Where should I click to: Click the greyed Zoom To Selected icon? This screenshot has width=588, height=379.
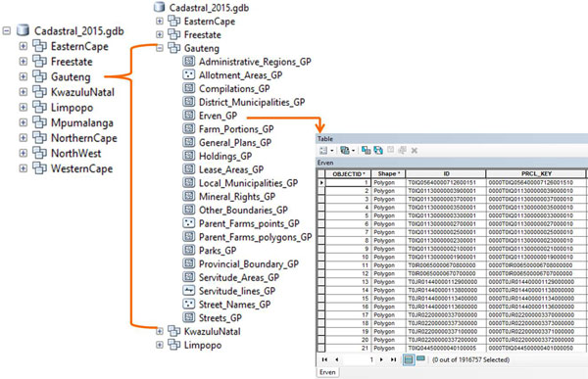click(x=403, y=151)
